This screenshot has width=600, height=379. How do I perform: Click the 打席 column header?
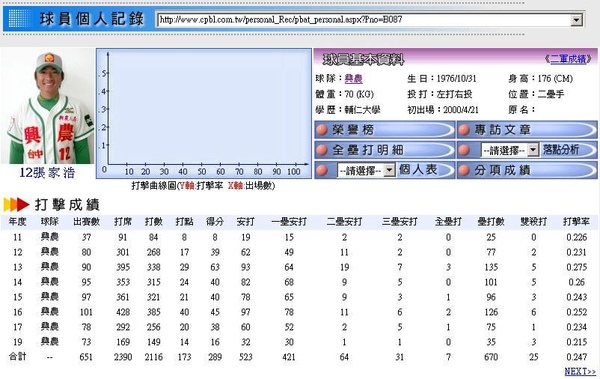123,222
